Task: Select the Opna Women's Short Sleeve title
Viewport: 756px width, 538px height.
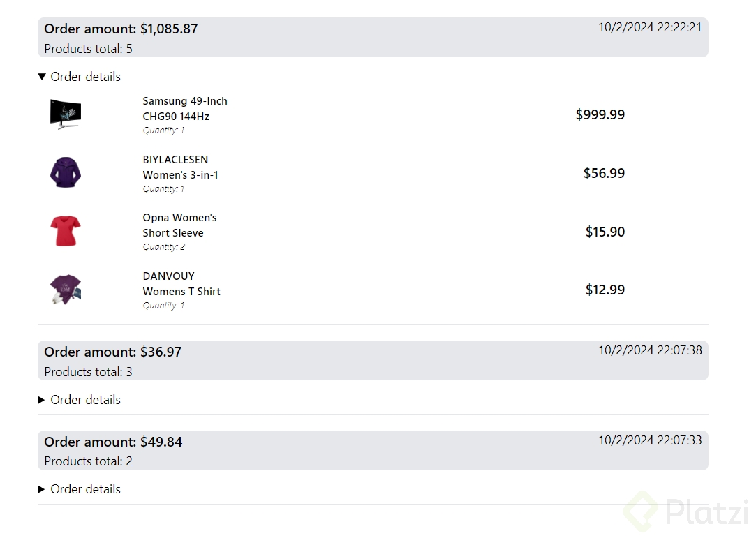Action: click(179, 225)
